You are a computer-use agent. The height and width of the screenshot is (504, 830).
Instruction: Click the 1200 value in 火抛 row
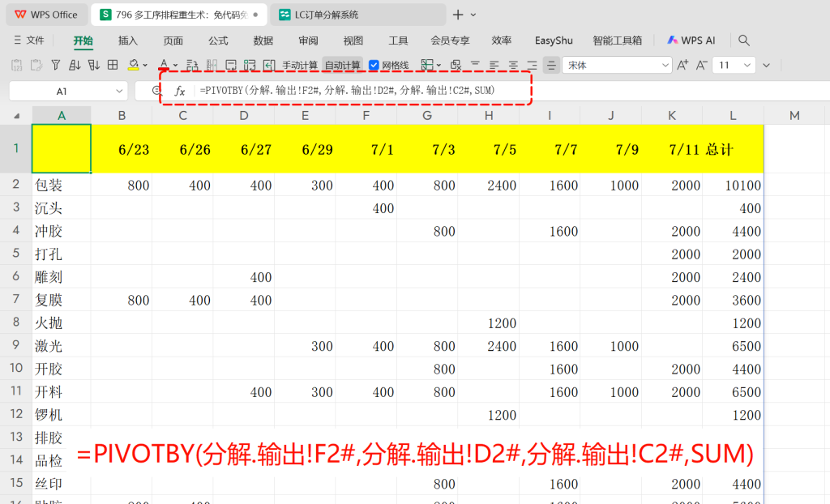pos(489,323)
